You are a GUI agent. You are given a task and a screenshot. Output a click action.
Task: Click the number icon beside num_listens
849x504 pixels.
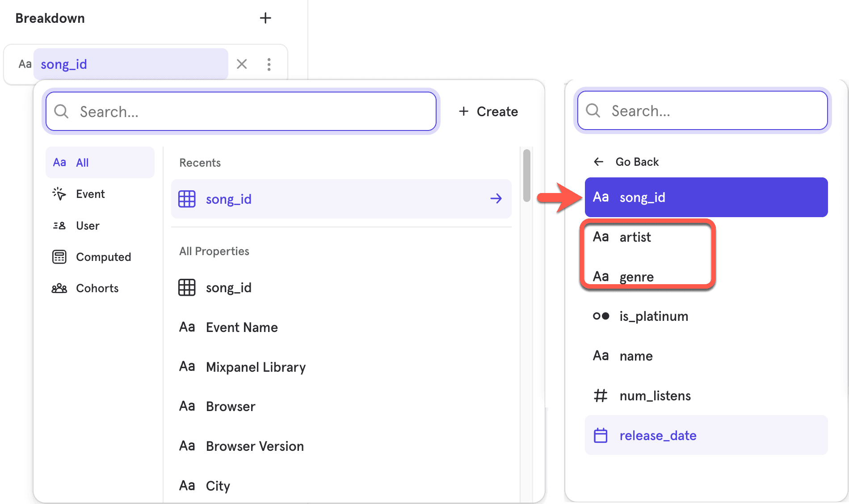(x=601, y=395)
